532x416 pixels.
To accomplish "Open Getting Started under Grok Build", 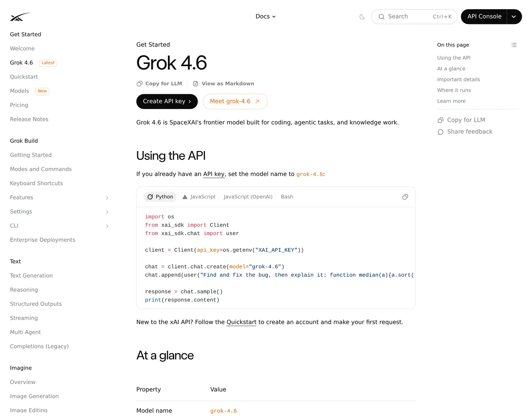I will [x=31, y=155].
